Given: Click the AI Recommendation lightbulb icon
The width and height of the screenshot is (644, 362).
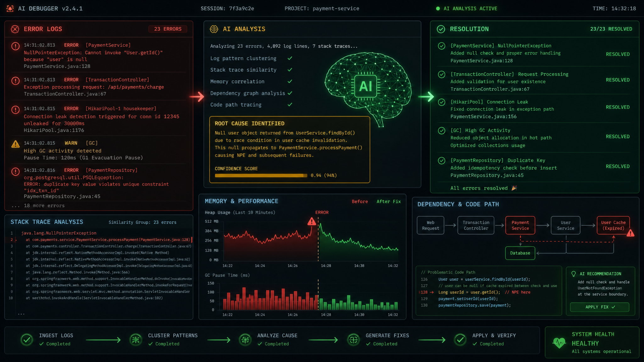Looking at the screenshot, I should tap(574, 274).
